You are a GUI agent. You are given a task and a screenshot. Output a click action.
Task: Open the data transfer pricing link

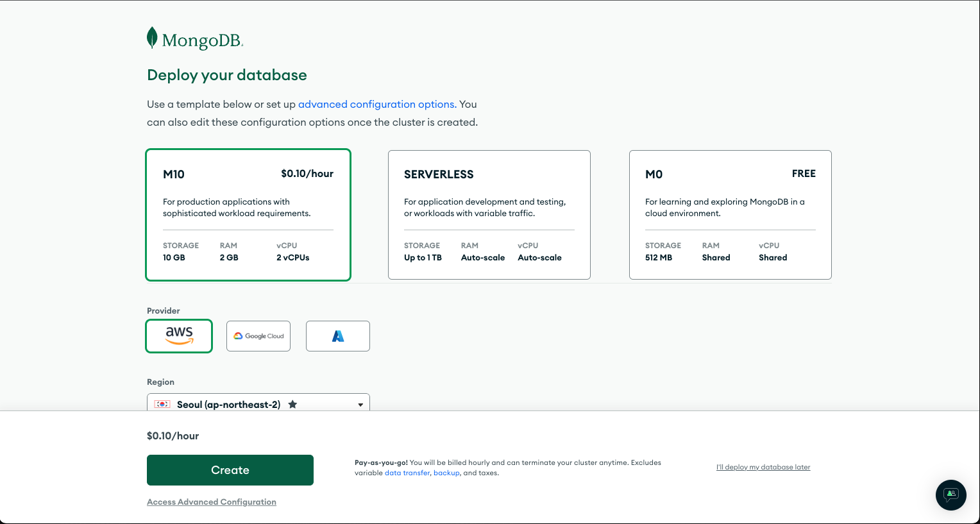coord(407,473)
